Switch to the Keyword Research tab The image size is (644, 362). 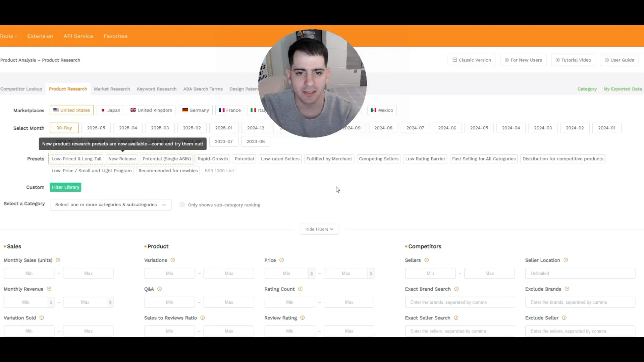click(x=157, y=89)
